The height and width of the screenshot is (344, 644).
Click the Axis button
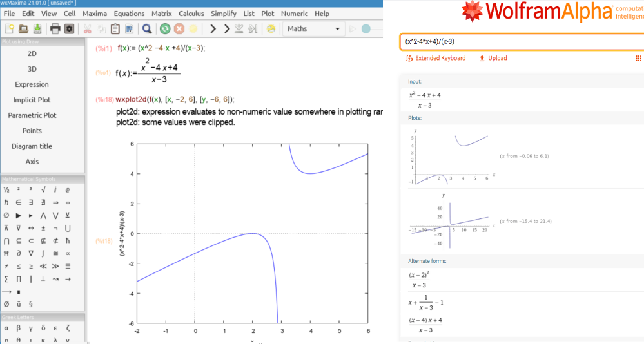[x=32, y=162]
